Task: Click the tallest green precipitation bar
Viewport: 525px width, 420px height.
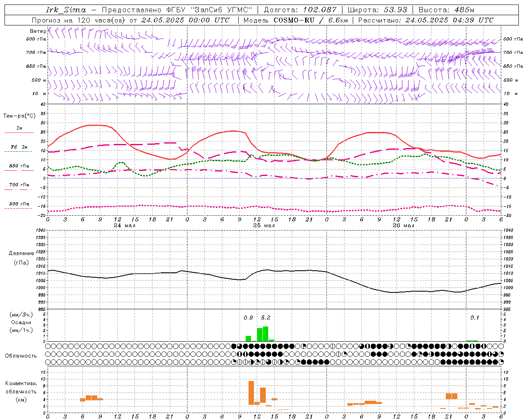Action: click(265, 334)
